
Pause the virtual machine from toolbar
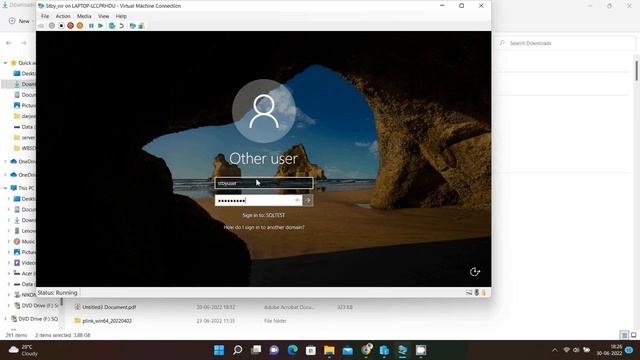[x=91, y=26]
